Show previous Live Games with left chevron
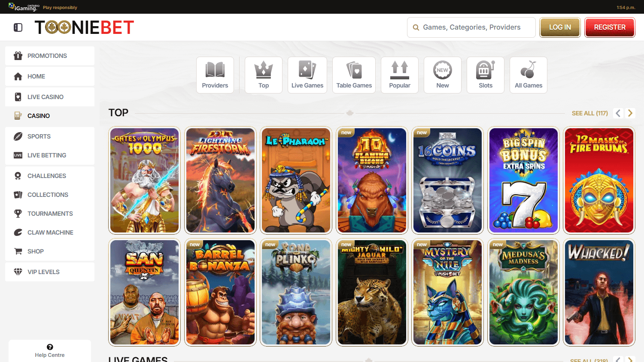 (618, 359)
